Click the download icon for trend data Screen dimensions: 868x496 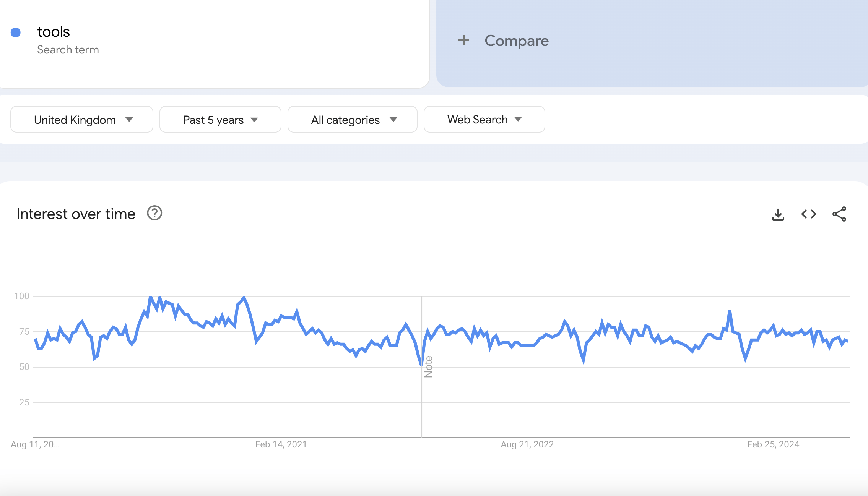point(778,214)
